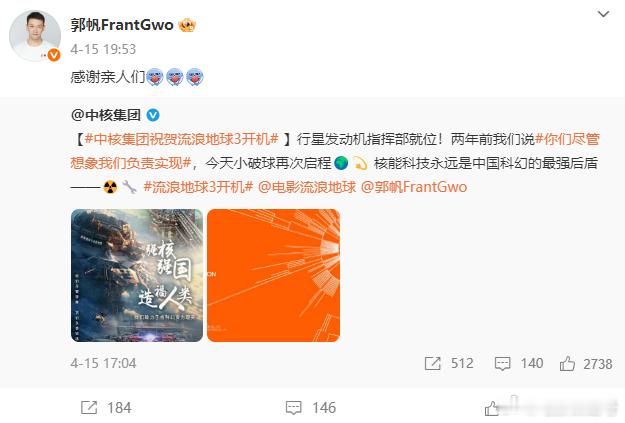Open hashtag #你们尽管想象我们负责实现#

click(x=335, y=151)
